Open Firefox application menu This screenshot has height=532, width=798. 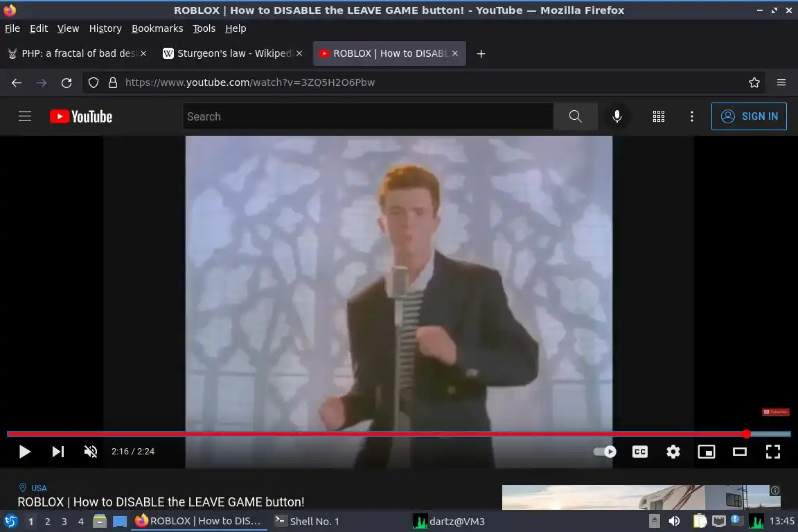pos(781,82)
